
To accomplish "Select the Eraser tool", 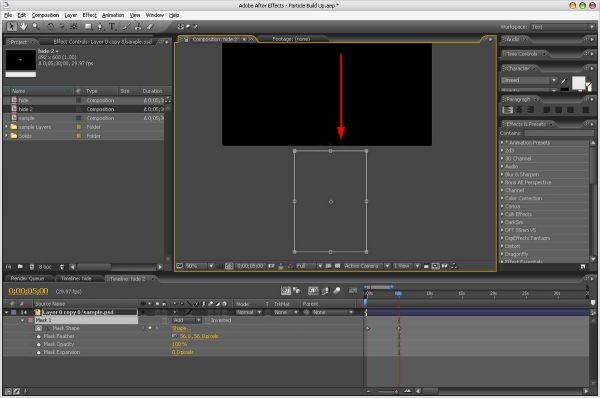I will point(150,26).
